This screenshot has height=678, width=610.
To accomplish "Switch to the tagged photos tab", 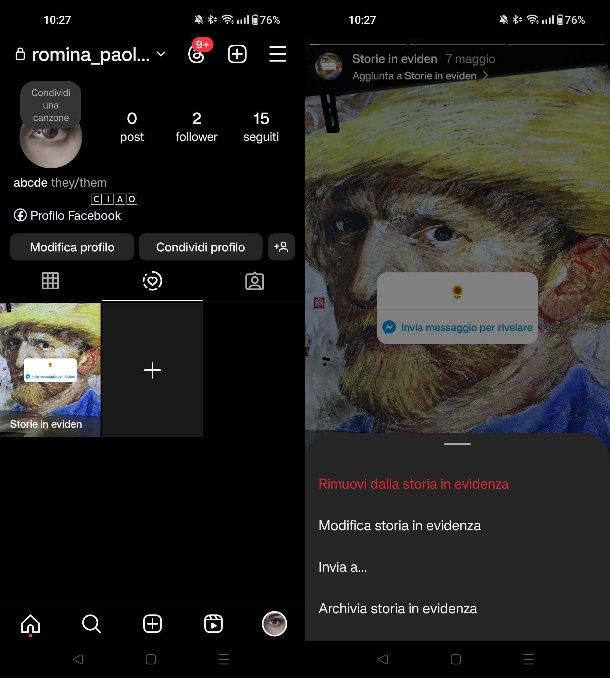I will tap(254, 281).
